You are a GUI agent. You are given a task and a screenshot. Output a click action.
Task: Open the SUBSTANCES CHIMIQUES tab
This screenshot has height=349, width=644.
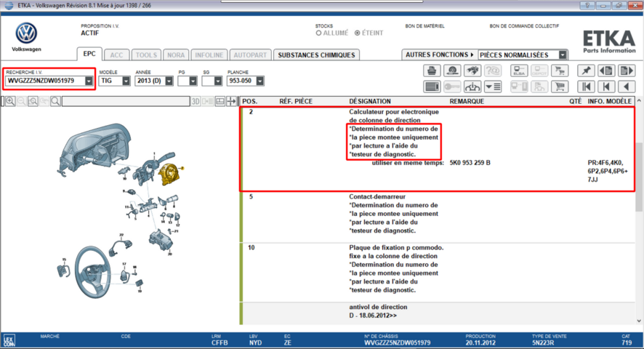316,55
